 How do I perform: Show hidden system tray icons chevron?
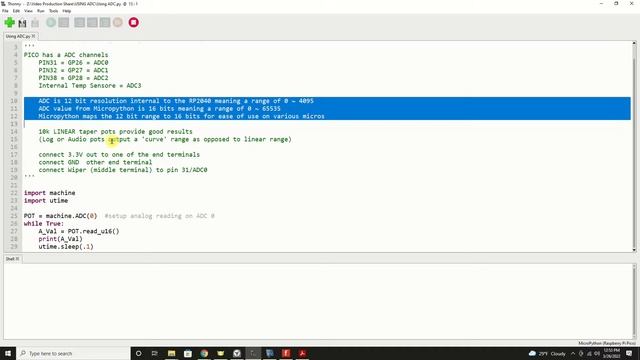573,353
